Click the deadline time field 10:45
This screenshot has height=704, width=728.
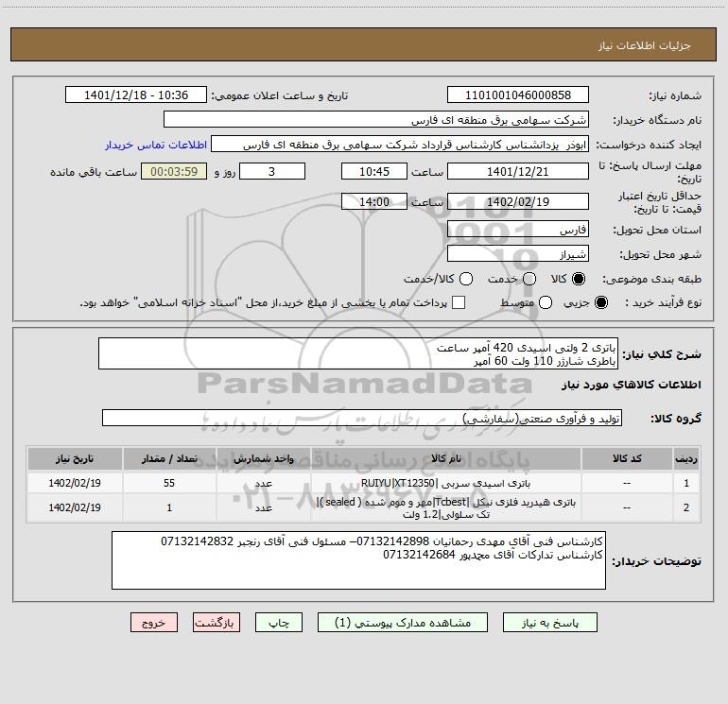pos(374,171)
